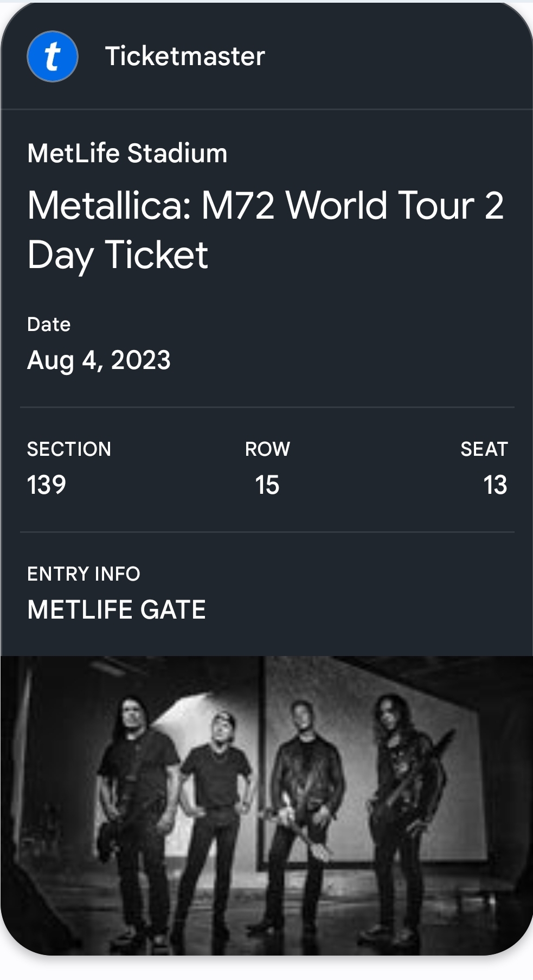Select the MetLife Stadium venue name

127,154
